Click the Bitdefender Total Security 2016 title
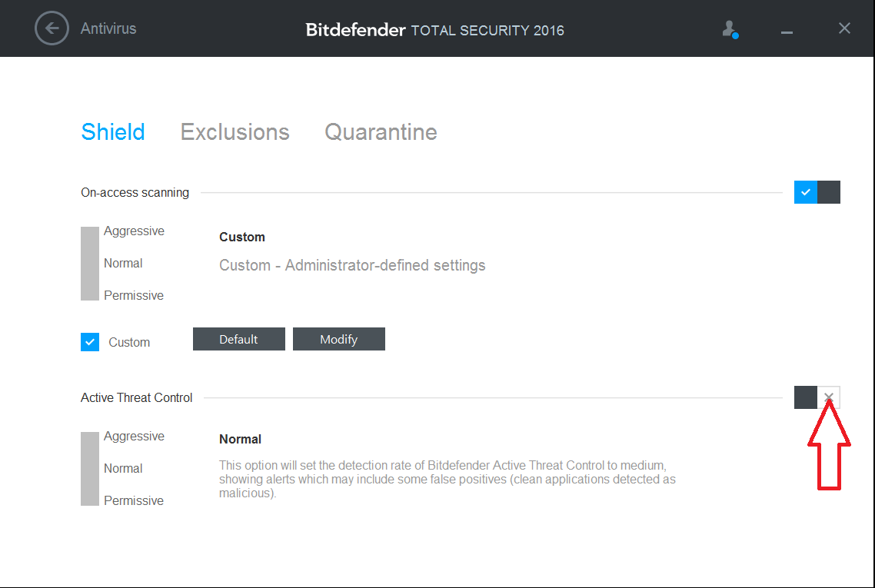The height and width of the screenshot is (588, 875). point(434,30)
